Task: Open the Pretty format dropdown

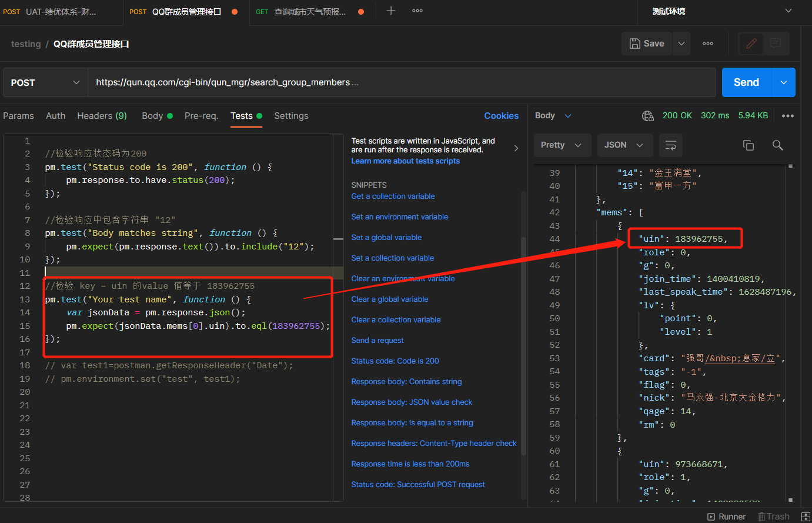Action: [562, 145]
